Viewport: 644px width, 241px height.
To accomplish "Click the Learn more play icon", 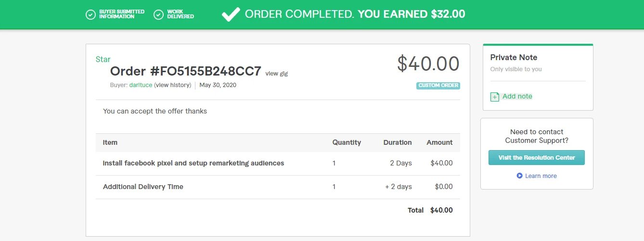I will (519, 176).
